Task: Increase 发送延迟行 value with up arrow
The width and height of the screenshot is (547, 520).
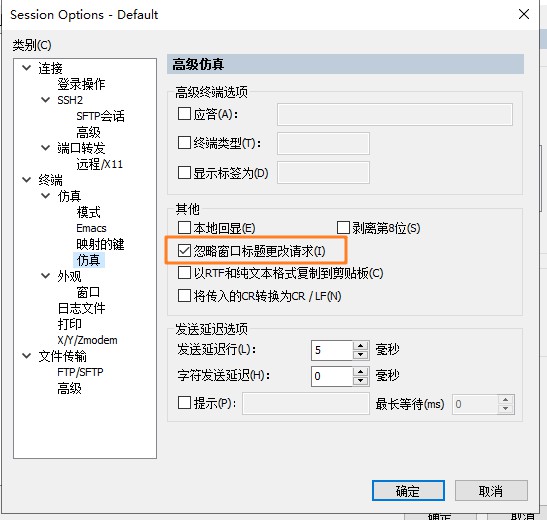Action: click(361, 346)
